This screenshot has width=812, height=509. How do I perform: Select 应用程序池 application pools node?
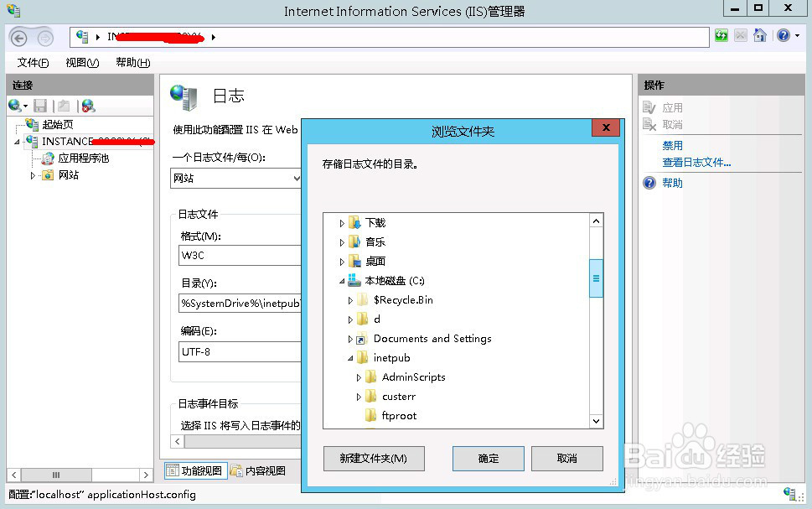tap(83, 158)
